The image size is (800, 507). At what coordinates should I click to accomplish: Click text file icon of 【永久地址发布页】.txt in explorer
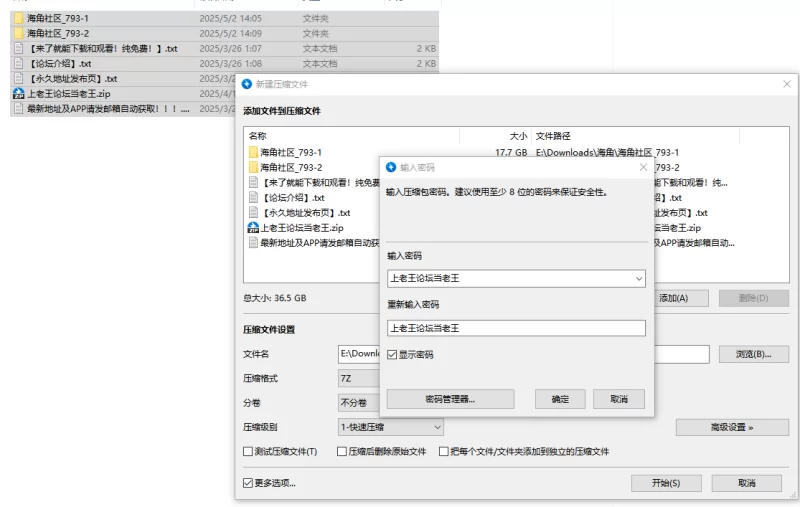[x=19, y=79]
